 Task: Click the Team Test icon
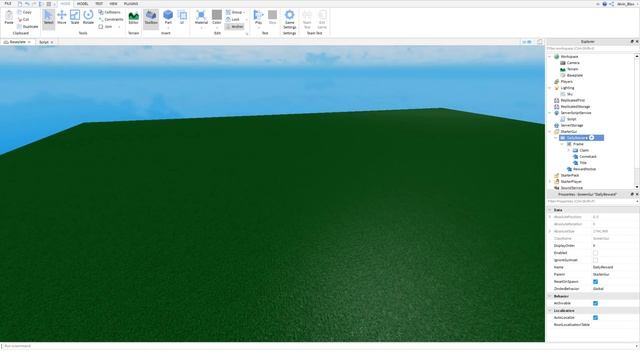pos(307,19)
